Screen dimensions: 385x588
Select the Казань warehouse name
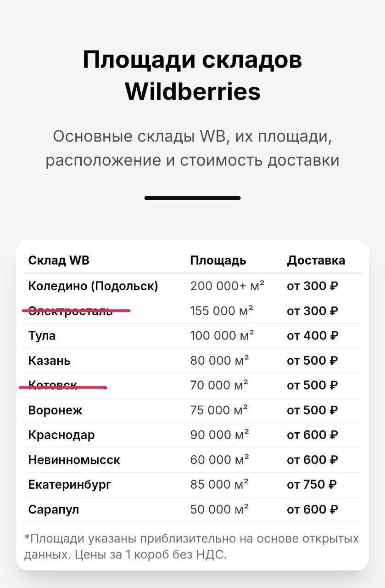point(50,361)
